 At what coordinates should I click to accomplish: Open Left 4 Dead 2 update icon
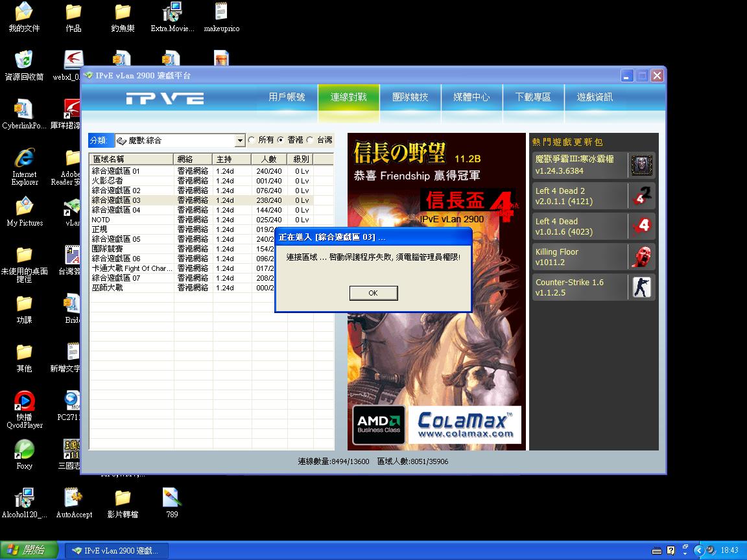[x=642, y=196]
